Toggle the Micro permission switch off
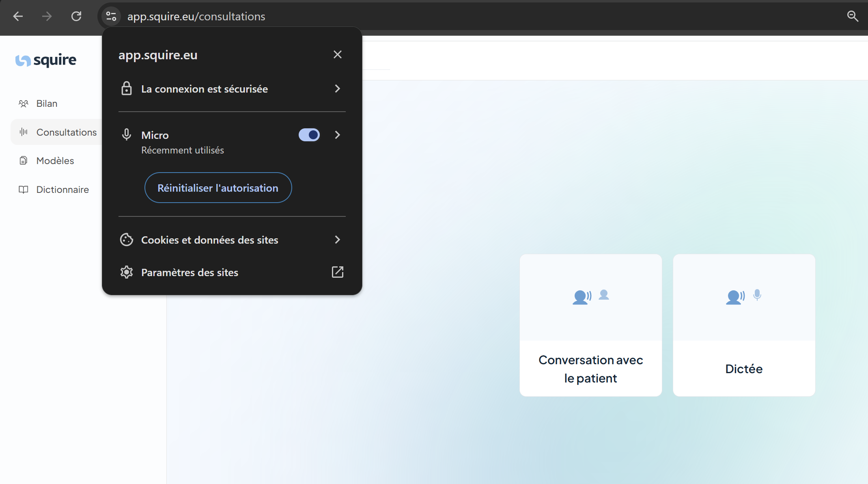 point(309,135)
